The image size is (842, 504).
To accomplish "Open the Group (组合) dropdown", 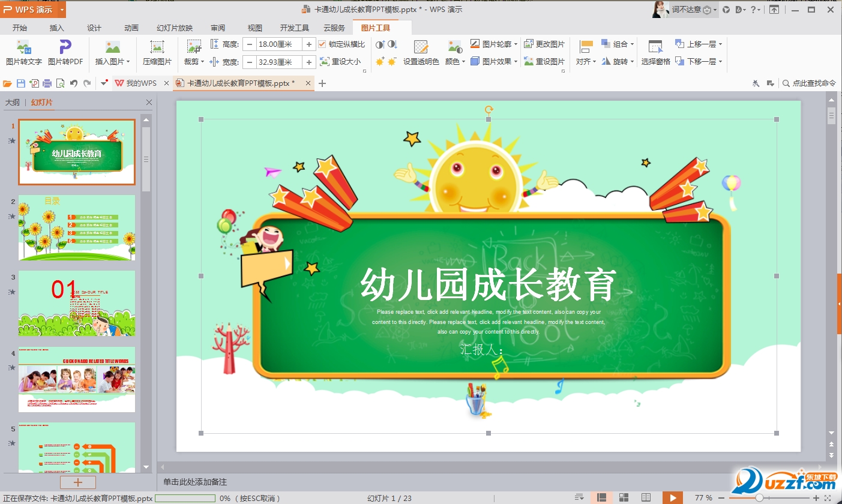I will click(618, 44).
